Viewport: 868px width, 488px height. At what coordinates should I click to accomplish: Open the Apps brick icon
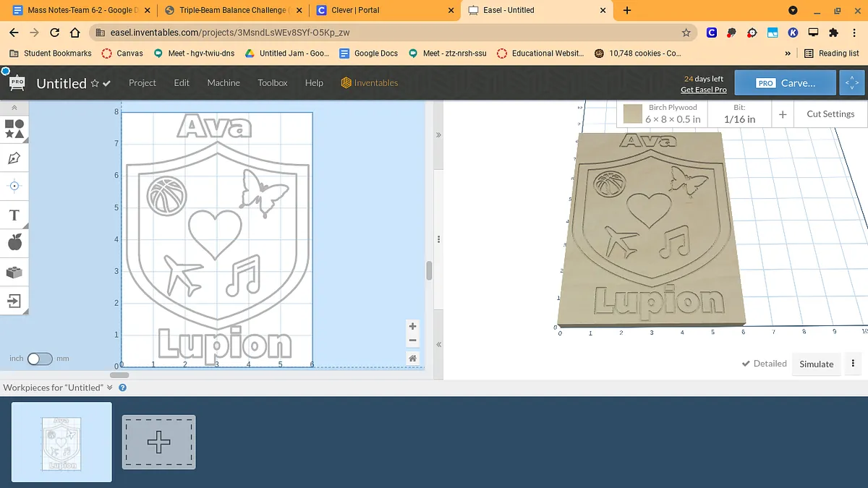pos(14,272)
